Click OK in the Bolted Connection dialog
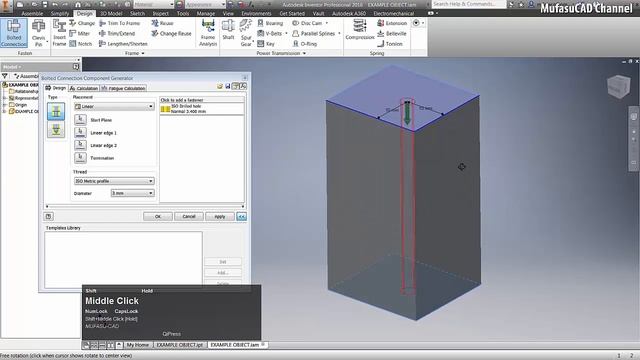Screen dimensions: 640x360 point(158,216)
